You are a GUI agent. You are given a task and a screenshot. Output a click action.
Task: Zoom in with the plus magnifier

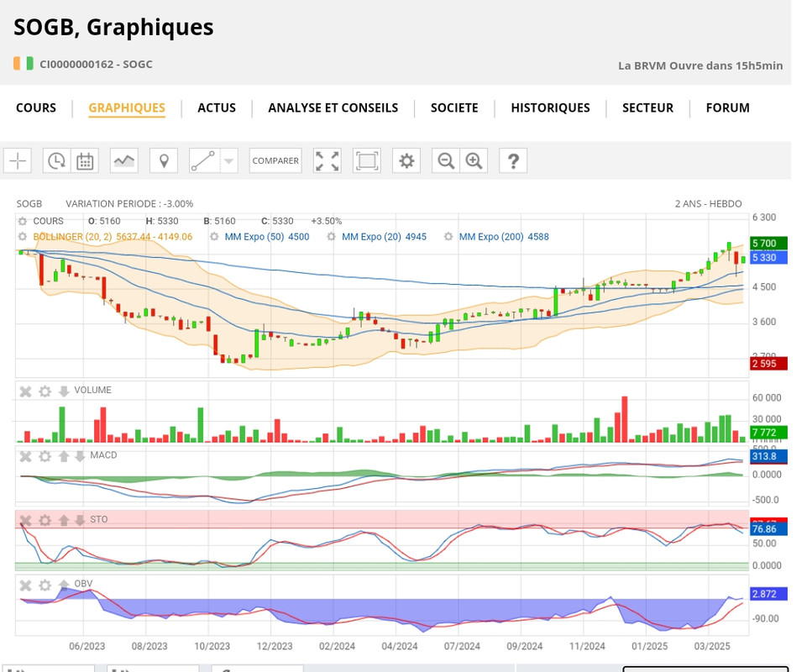point(474,160)
